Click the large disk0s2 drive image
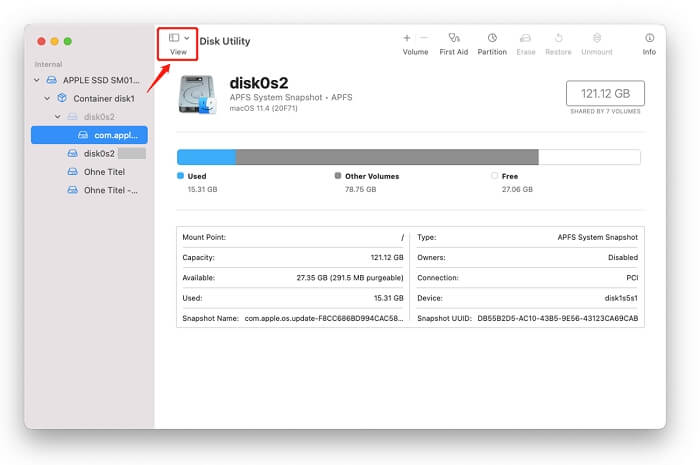The height and width of the screenshot is (465, 700). 197,95
